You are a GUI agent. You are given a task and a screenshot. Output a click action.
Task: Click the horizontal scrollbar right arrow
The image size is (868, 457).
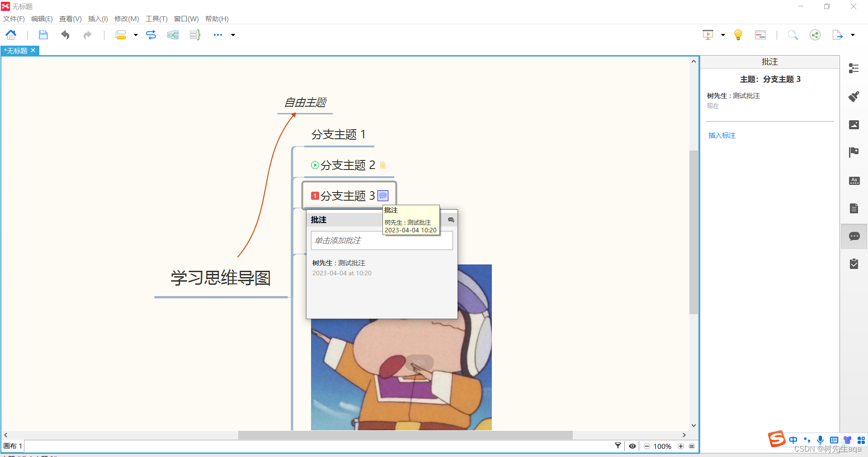(684, 435)
